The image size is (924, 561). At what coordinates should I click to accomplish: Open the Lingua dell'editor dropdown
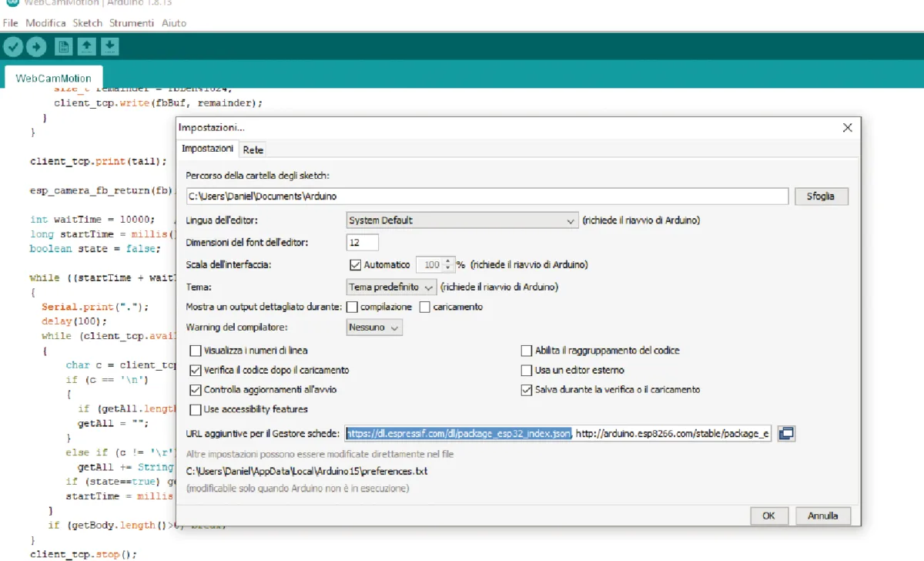[x=462, y=220]
